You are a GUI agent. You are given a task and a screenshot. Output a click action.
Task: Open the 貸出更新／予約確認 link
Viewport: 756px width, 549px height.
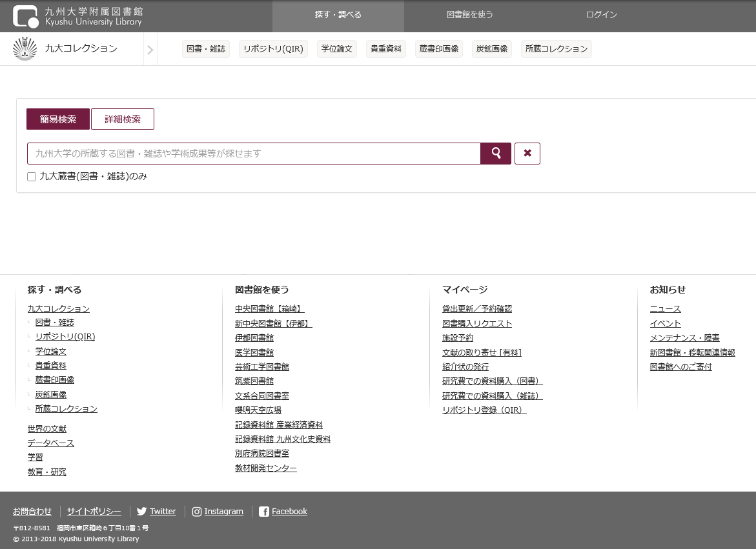point(477,308)
